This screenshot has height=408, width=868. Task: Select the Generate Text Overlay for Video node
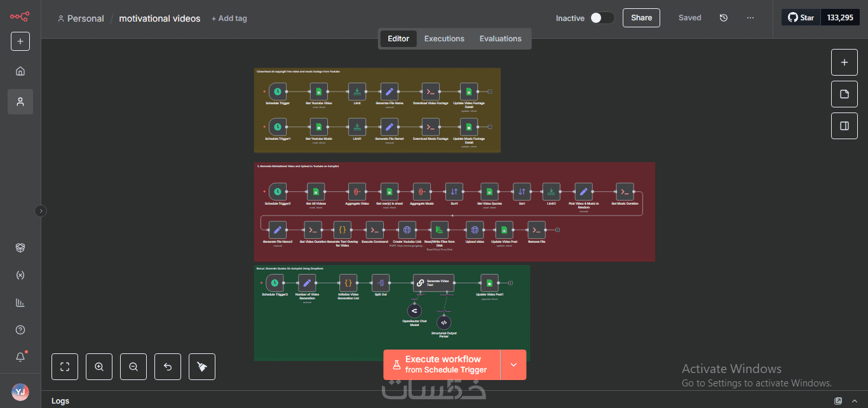coord(342,230)
